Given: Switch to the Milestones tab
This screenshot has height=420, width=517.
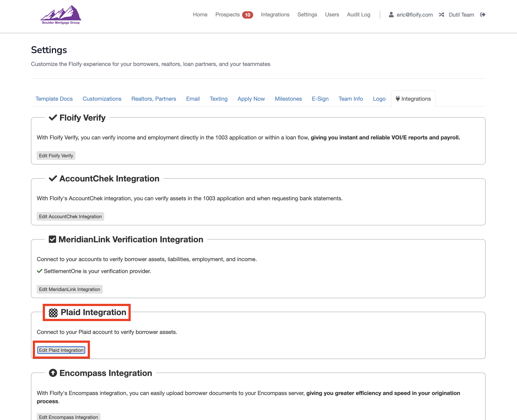Looking at the screenshot, I should (x=288, y=99).
